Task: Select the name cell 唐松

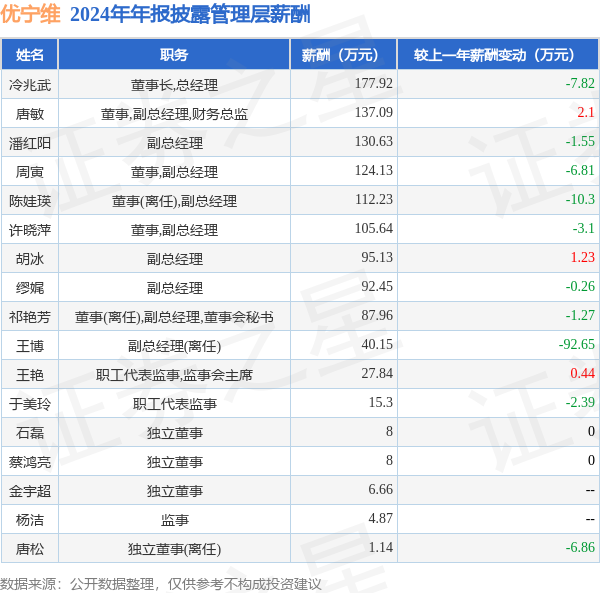Action: 29,549
